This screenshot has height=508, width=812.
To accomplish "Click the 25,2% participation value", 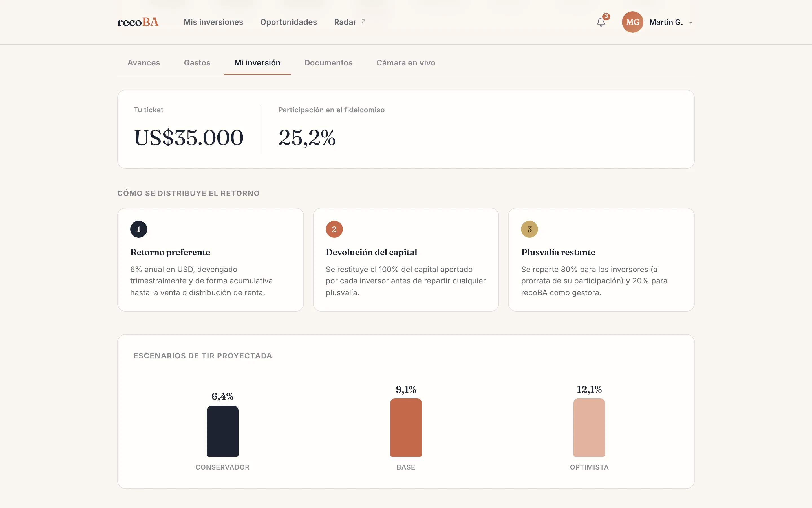I will [x=307, y=138].
